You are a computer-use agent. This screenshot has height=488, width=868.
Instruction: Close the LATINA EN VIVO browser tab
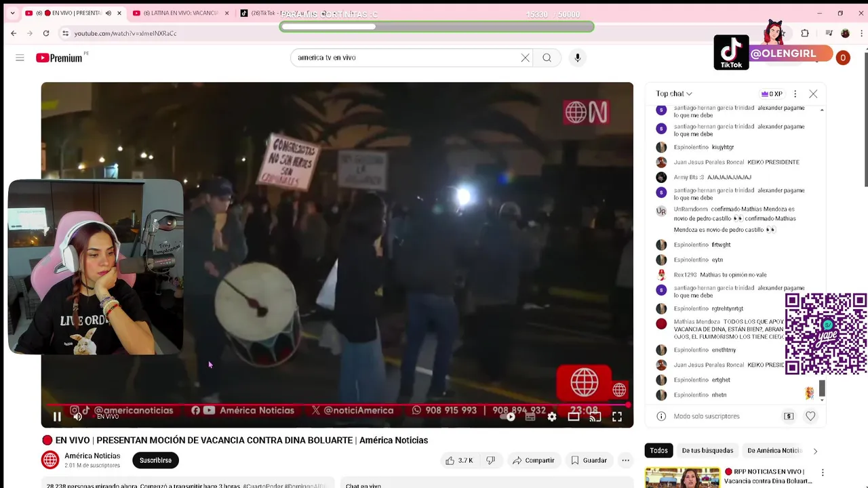pyautogui.click(x=226, y=13)
